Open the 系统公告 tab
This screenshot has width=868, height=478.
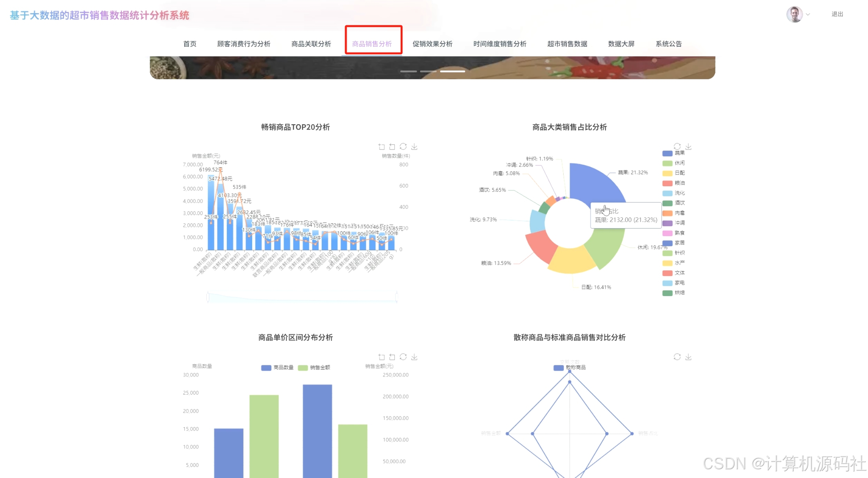coord(668,44)
